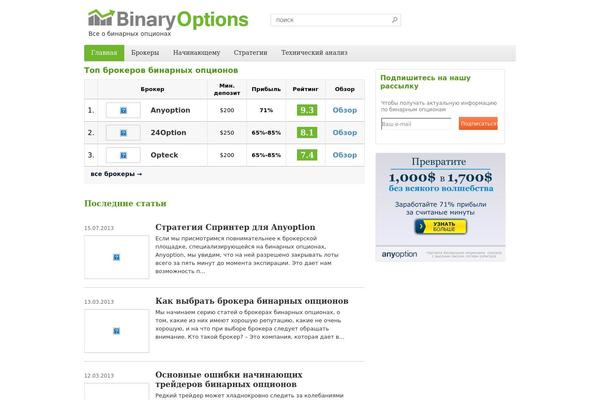The width and height of the screenshot is (600, 400).
Task: Open Обзор link for Opteck
Action: [345, 155]
